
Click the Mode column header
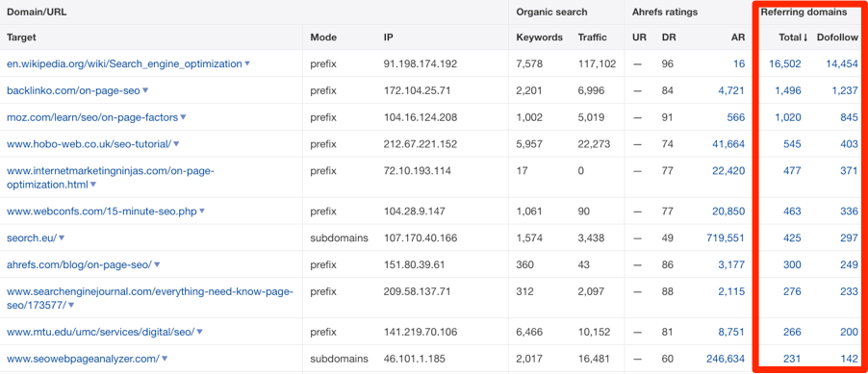pos(323,37)
